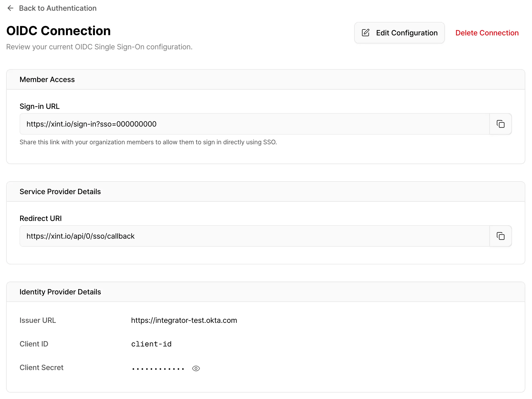Click the masked Client Secret dots
The width and height of the screenshot is (532, 399).
point(158,368)
